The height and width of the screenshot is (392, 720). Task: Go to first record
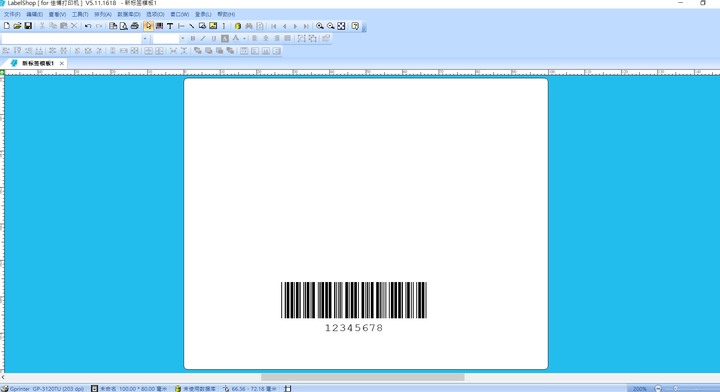pyautogui.click(x=274, y=26)
